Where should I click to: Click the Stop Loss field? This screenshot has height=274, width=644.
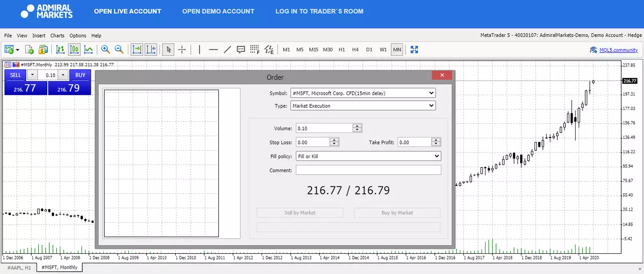point(313,143)
